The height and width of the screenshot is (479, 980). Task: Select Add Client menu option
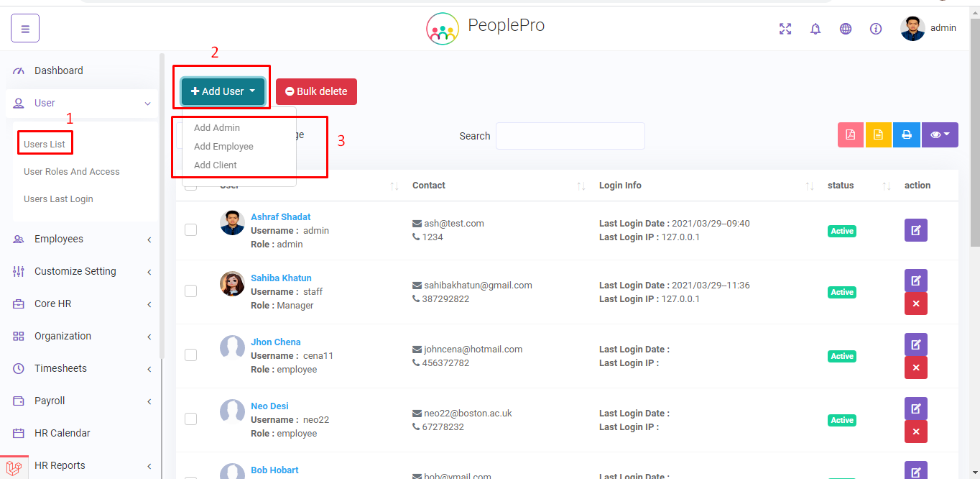tap(216, 165)
